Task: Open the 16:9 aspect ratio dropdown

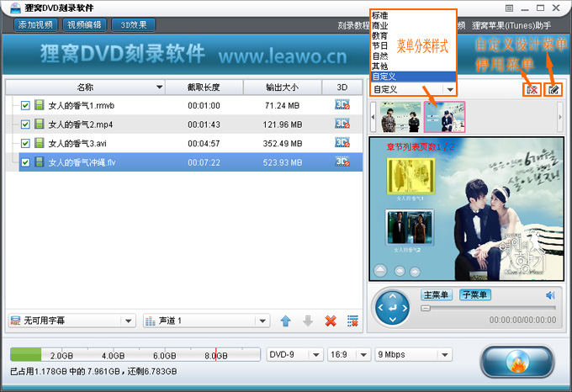Action: point(348,354)
